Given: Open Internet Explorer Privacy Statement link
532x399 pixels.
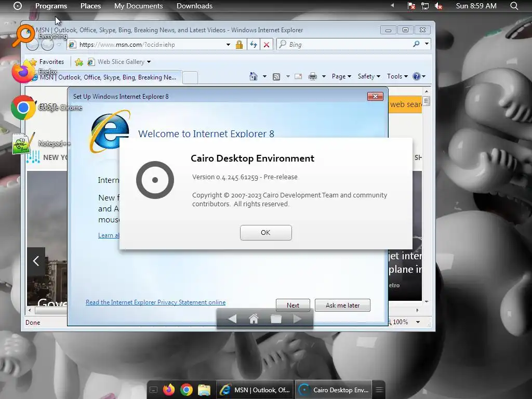Looking at the screenshot, I should click(x=155, y=302).
